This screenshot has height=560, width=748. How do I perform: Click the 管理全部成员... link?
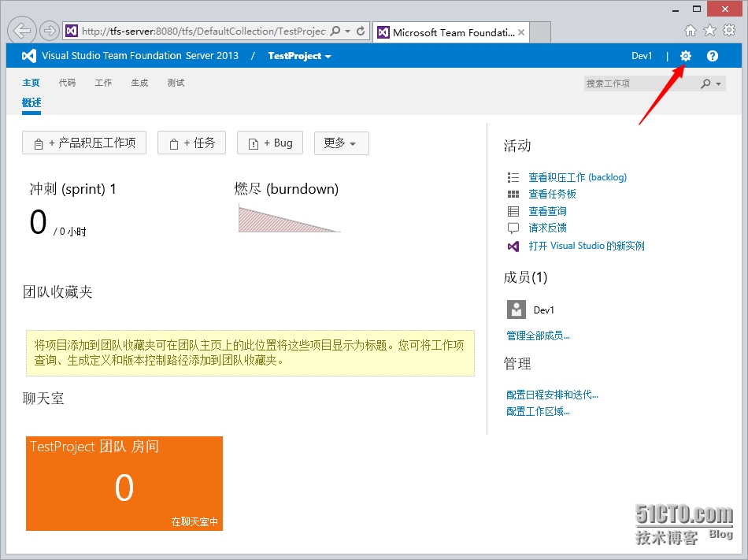538,336
